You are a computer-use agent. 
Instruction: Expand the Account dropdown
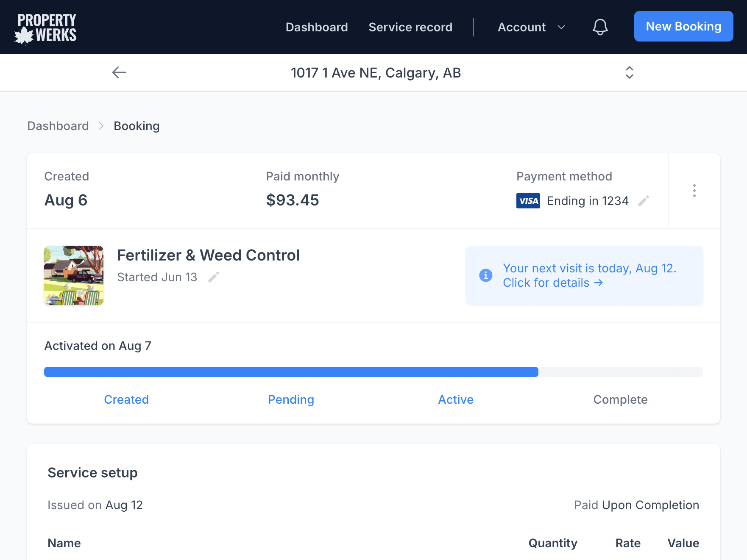[x=531, y=27]
